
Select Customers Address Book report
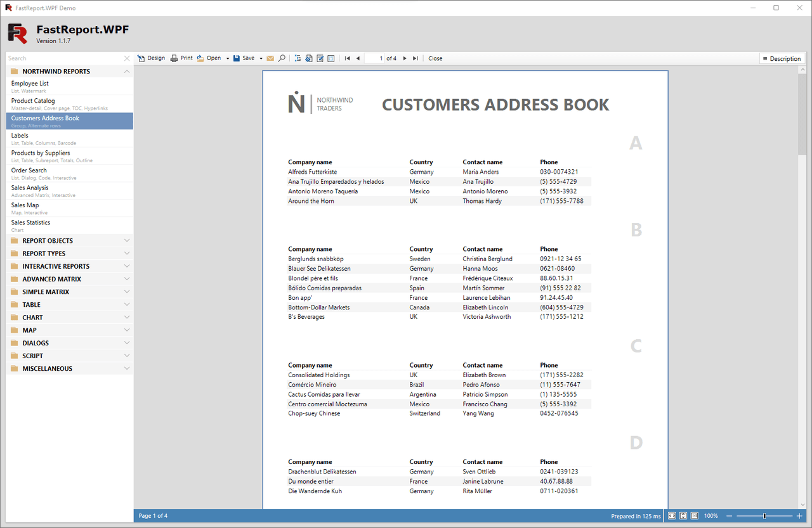[x=70, y=121]
